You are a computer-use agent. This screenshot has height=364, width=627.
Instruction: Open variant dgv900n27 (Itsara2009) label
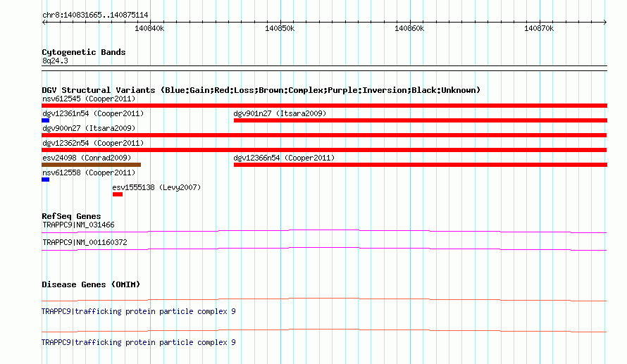89,128
